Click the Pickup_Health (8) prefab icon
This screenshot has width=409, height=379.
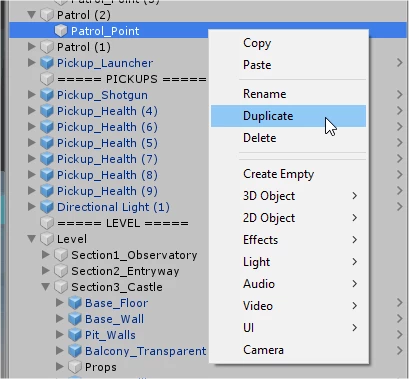coord(47,175)
